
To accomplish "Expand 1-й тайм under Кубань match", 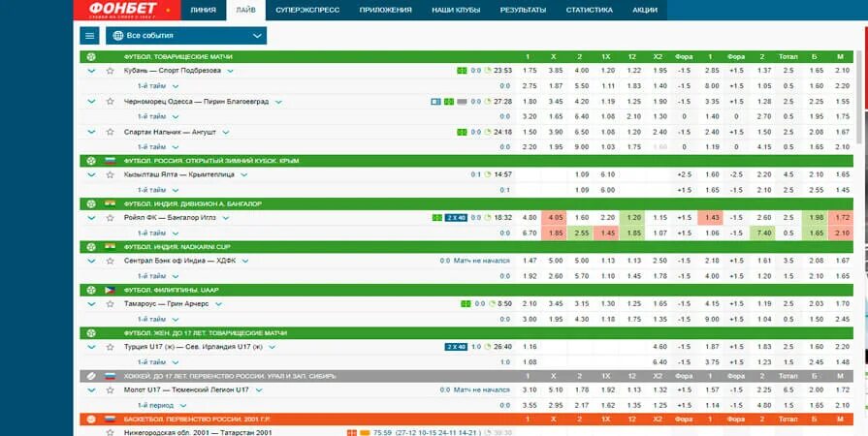I will click(x=176, y=86).
